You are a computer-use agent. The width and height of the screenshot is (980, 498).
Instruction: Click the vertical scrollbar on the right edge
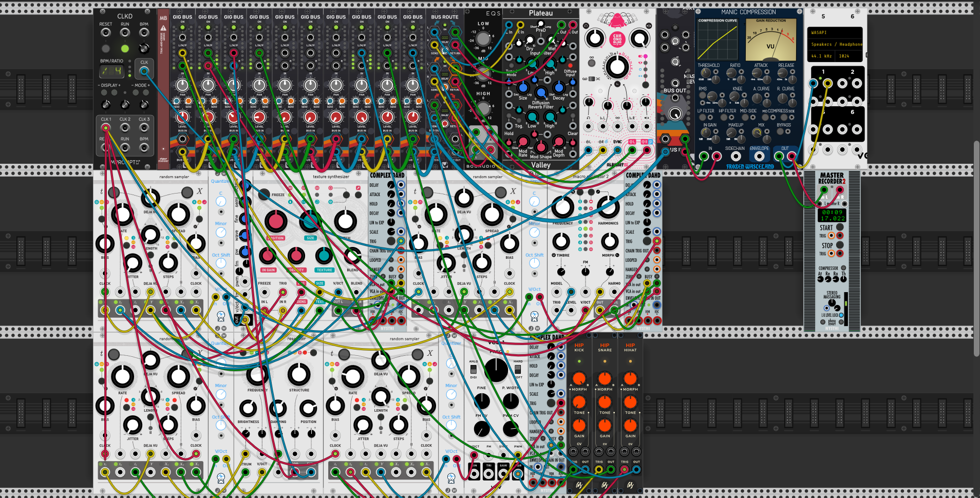point(976,248)
